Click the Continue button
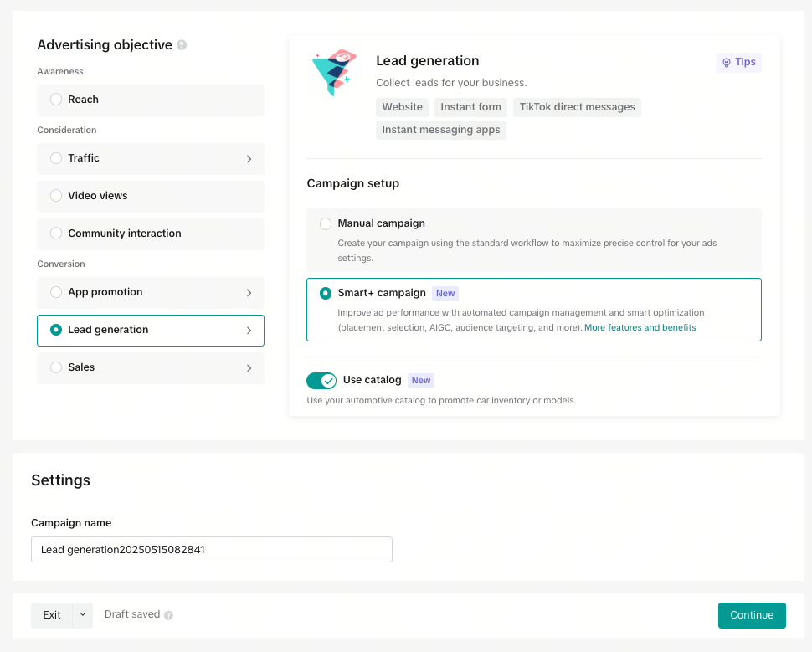Screen dimensions: 812x652 coord(752,615)
